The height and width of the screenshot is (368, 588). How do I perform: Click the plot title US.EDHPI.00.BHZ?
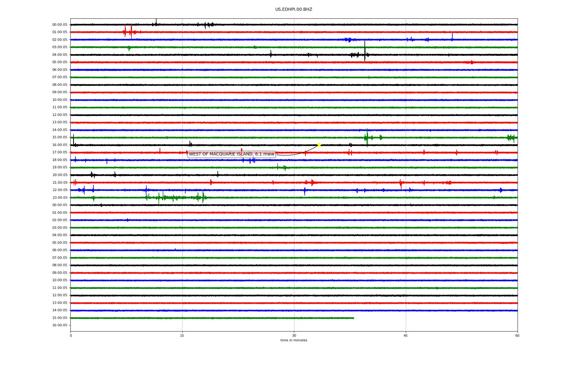tap(294, 10)
